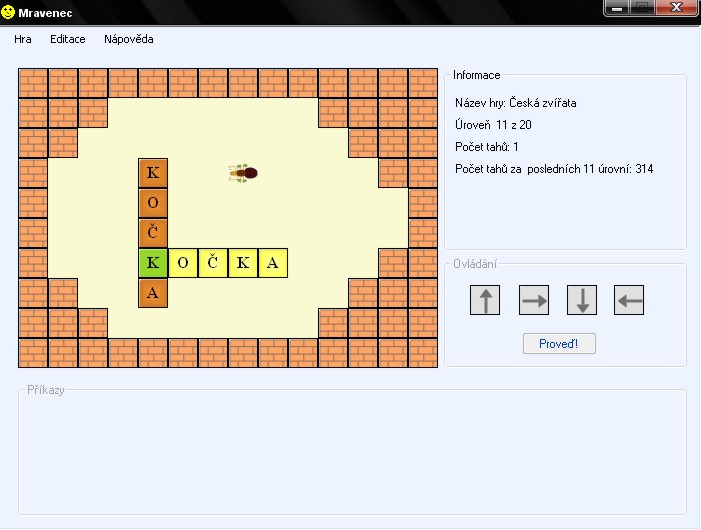Click the top orange K letter block

153,173
